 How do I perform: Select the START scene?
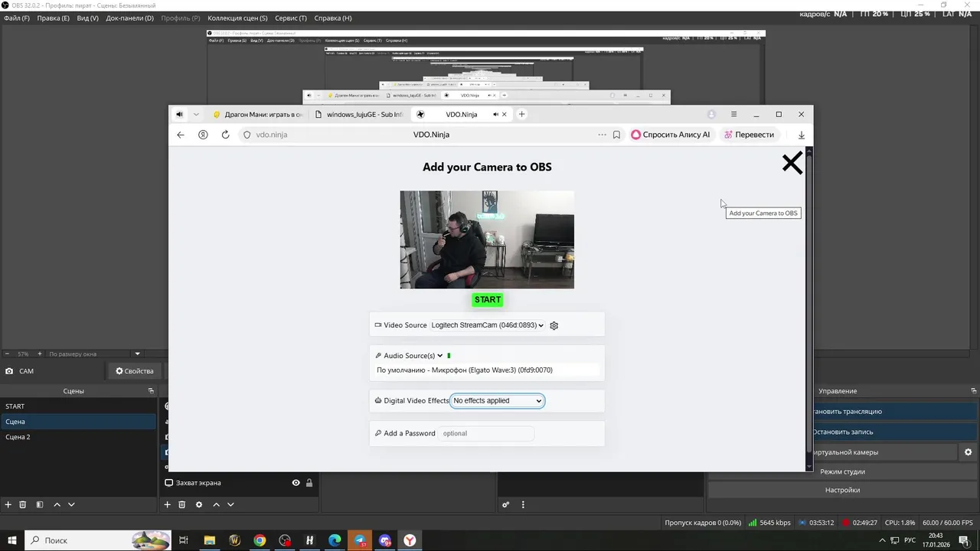coord(78,406)
